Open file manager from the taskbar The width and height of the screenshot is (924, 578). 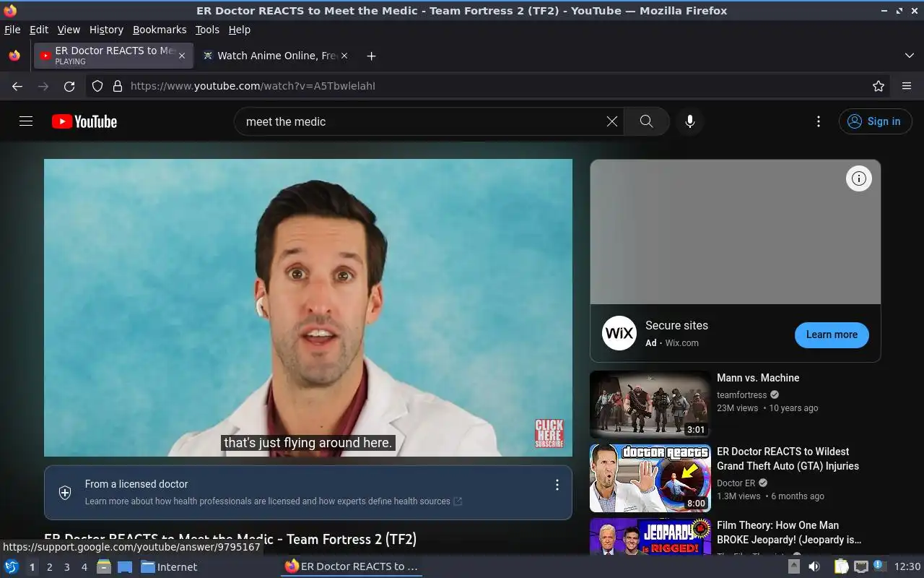(x=104, y=566)
